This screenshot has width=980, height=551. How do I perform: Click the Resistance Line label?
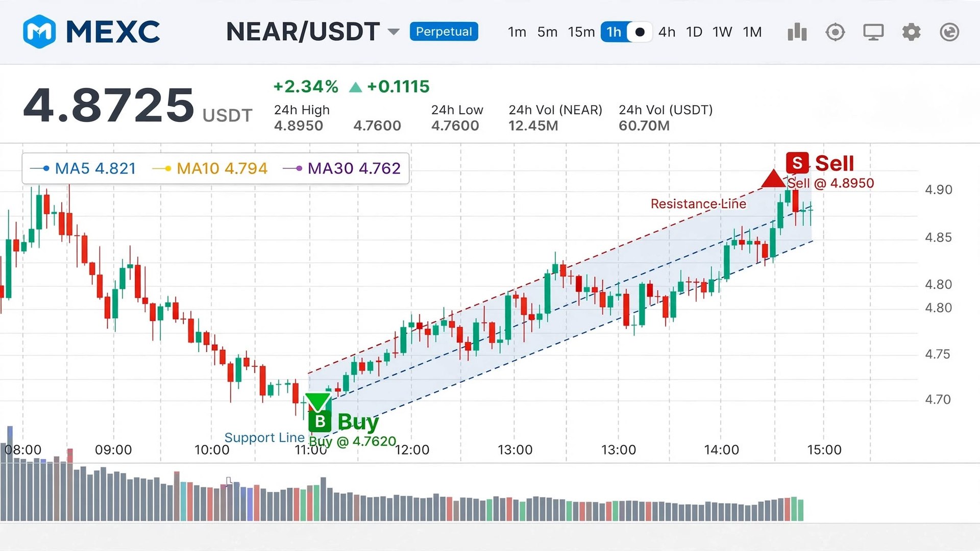tap(698, 204)
